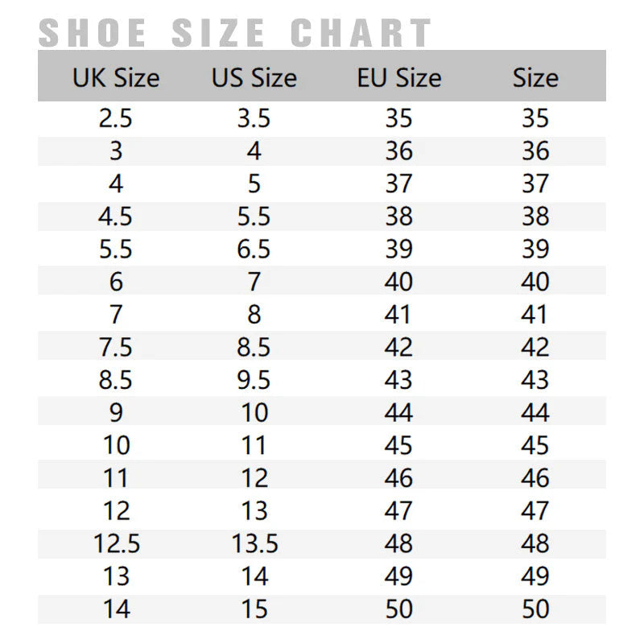Click the SHOE SIZE CHART title
The height and width of the screenshot is (644, 644).
tap(234, 33)
